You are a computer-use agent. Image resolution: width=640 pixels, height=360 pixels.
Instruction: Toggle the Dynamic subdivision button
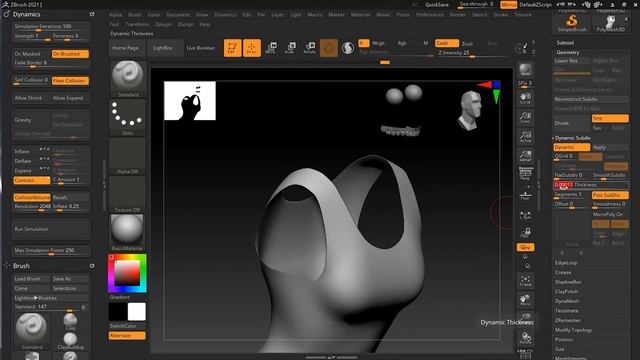571,147
